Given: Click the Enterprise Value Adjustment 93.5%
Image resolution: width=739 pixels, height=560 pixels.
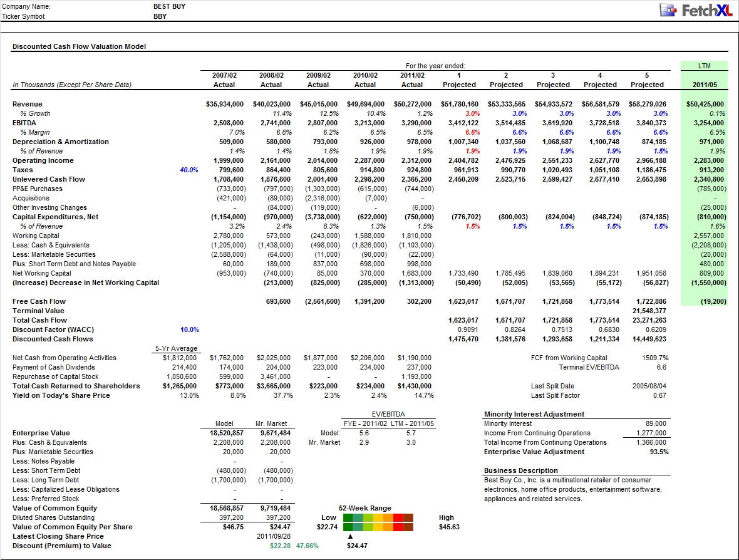Looking at the screenshot, I should (659, 452).
